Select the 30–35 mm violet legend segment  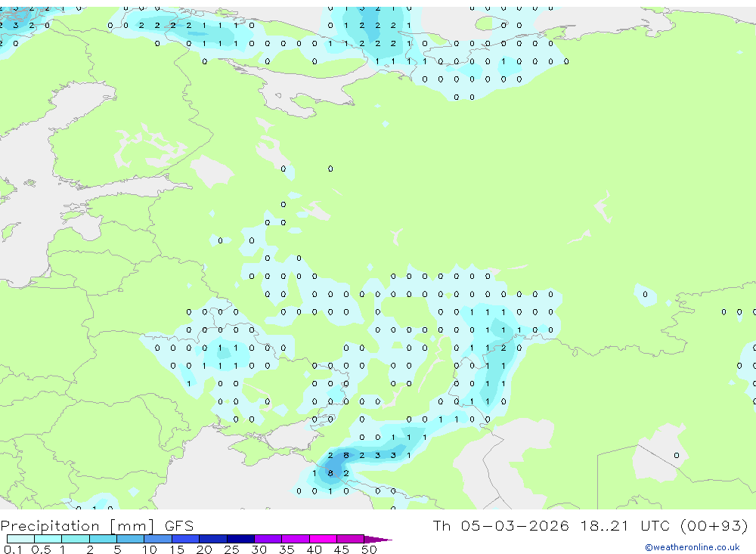tap(268, 539)
